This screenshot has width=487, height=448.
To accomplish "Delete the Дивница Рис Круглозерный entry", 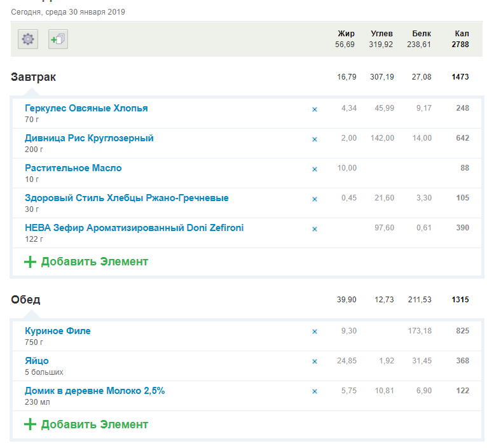I will [x=314, y=139].
